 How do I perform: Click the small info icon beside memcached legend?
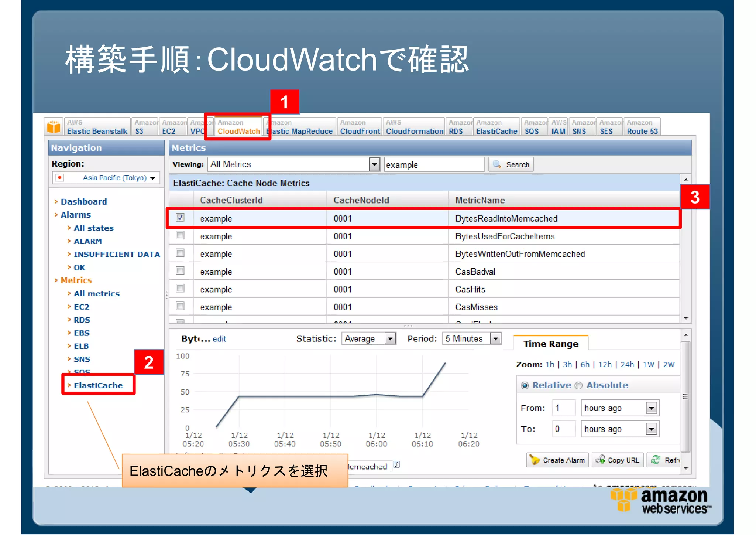pos(396,465)
